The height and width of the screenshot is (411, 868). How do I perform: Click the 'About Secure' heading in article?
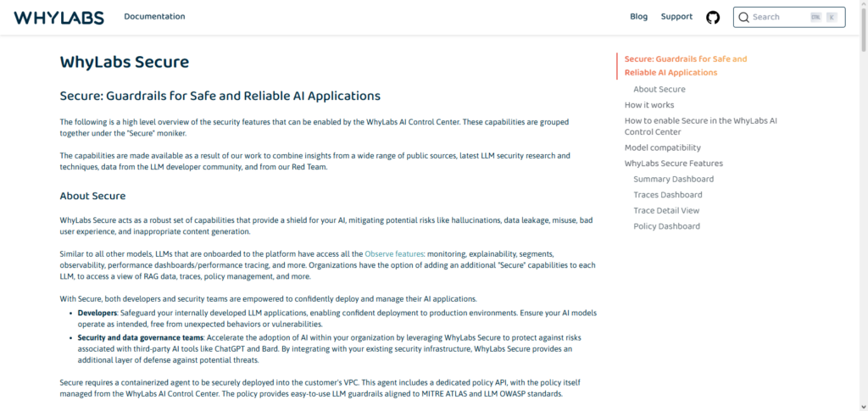92,196
